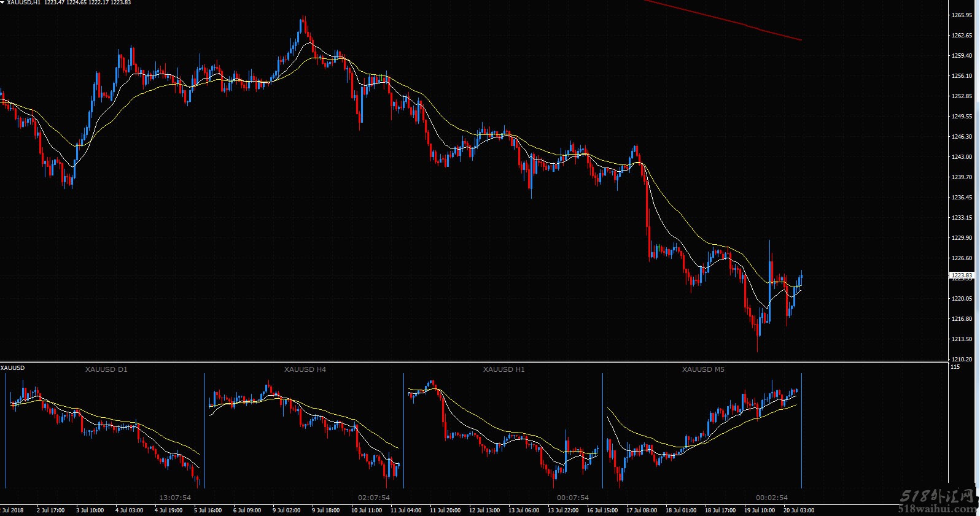Click the time label 2 Jul 17:00
This screenshot has width=980, height=516.
50,510
